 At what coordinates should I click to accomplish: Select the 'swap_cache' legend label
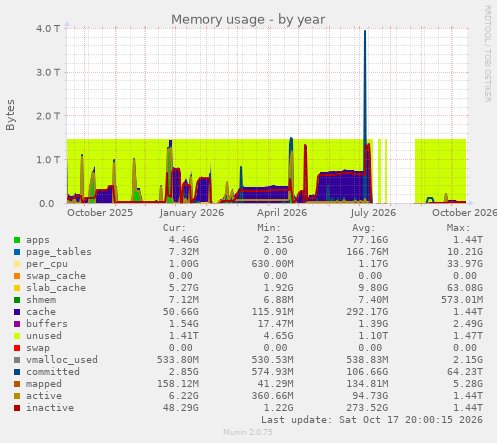(56, 276)
